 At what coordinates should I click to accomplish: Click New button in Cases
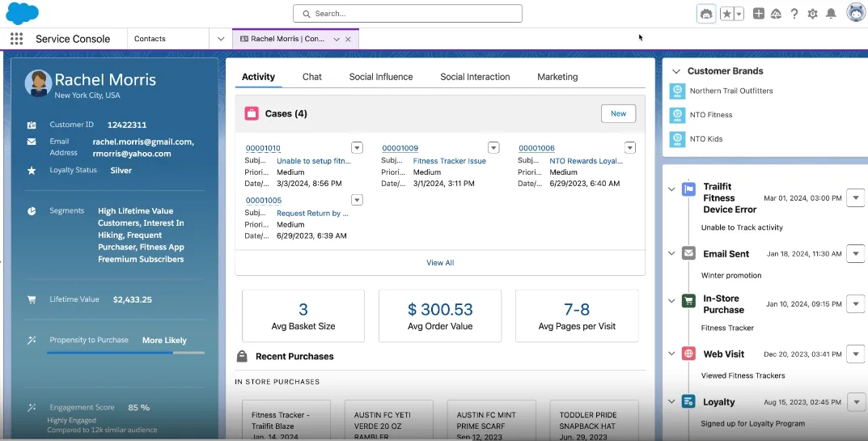coord(618,113)
